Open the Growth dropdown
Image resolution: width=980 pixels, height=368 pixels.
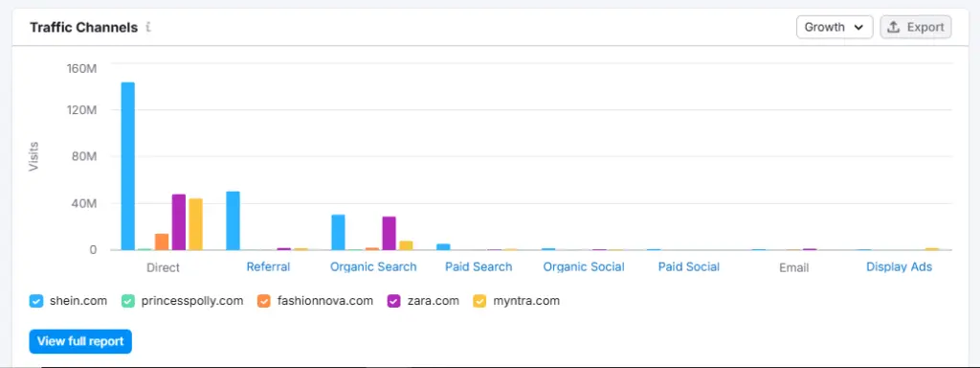pos(835,28)
